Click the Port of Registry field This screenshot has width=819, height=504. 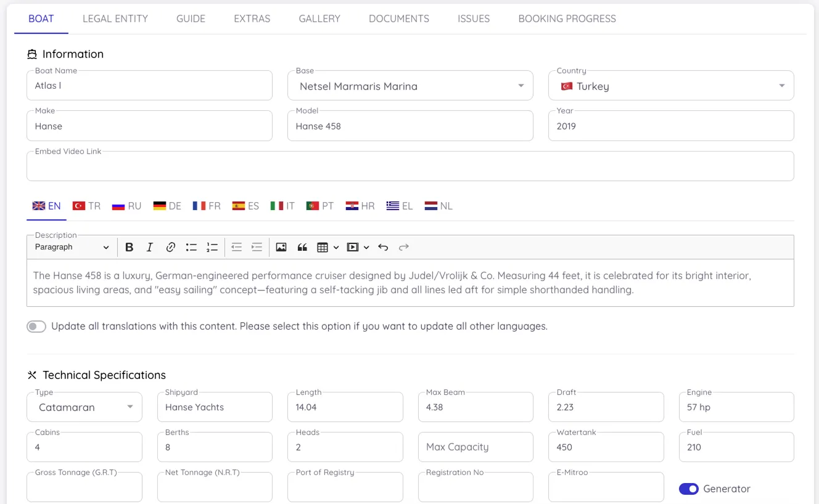point(345,487)
